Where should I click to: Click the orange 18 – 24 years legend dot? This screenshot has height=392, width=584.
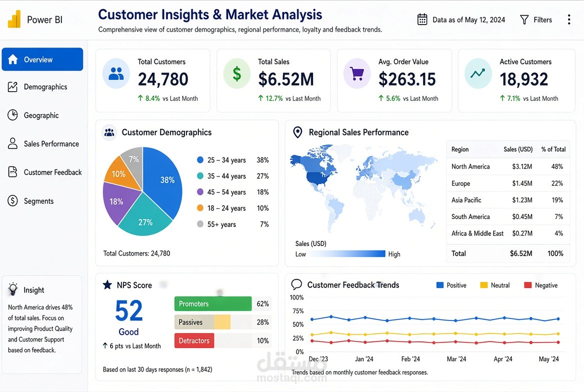click(x=200, y=208)
